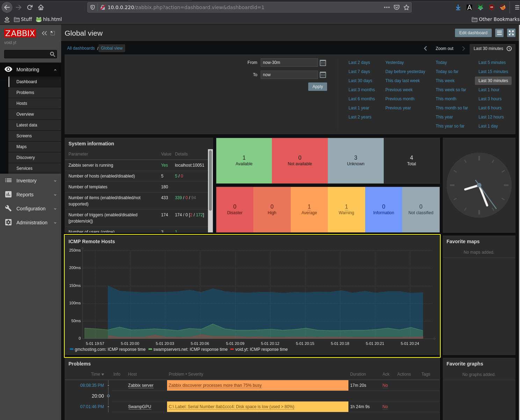
Task: Click the Edit dashboard button
Action: (x=473, y=33)
